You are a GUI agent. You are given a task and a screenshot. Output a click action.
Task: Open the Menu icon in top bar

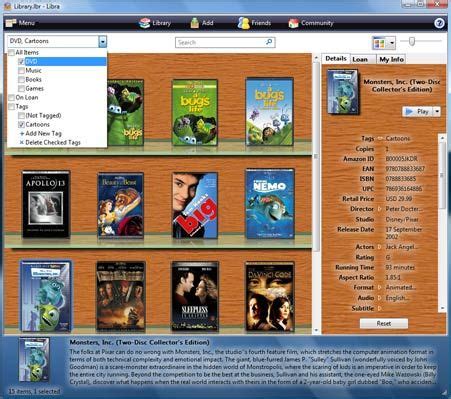coord(11,23)
